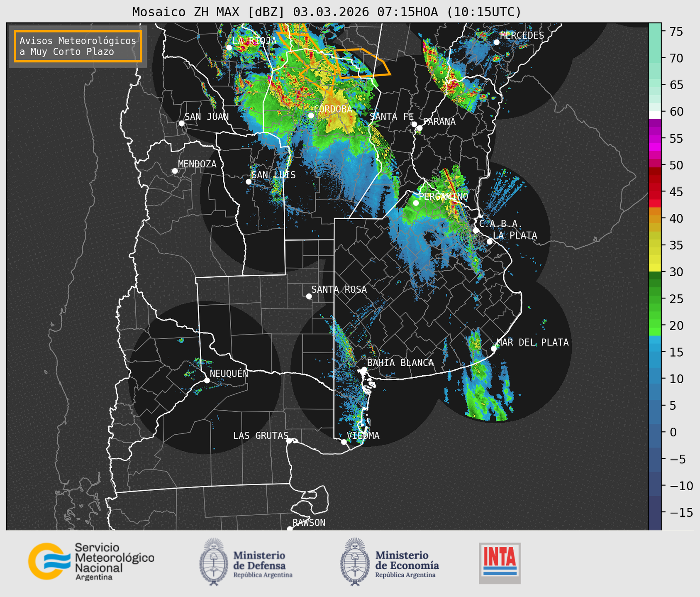Click the PERGAMINO city label
Viewport: 700px width, 597px height.
click(443, 196)
